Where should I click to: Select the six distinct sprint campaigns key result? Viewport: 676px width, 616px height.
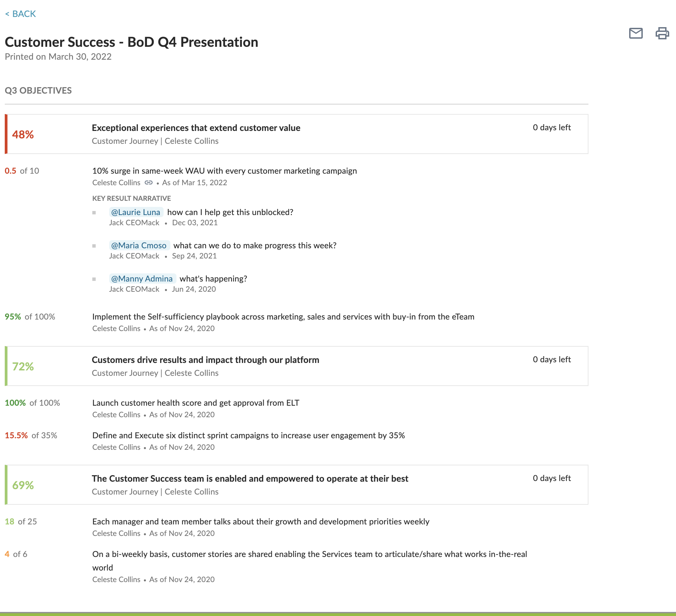click(x=248, y=435)
